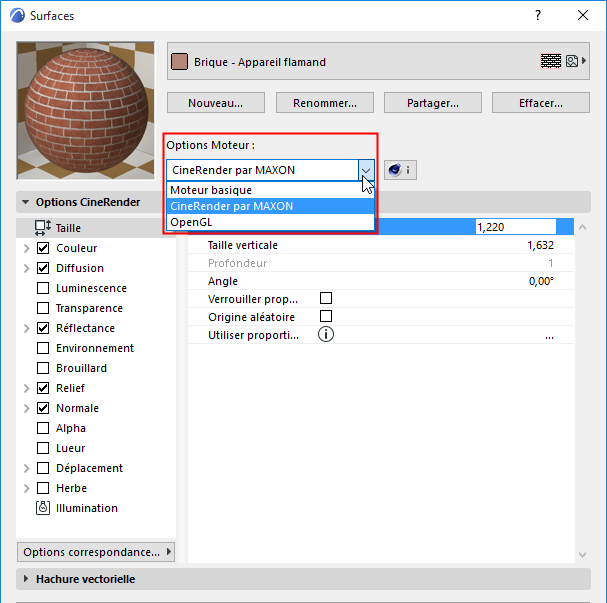Click the ArchiCAD logo in the title bar
This screenshot has width=607, height=603.
coord(17,15)
